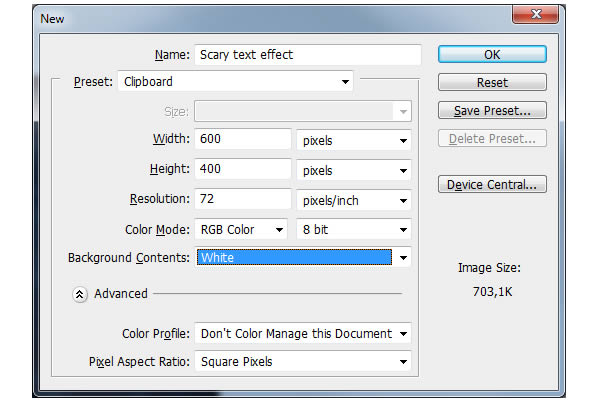Open the Color Profile dropdown
Image resolution: width=600 pixels, height=400 pixels.
[303, 333]
